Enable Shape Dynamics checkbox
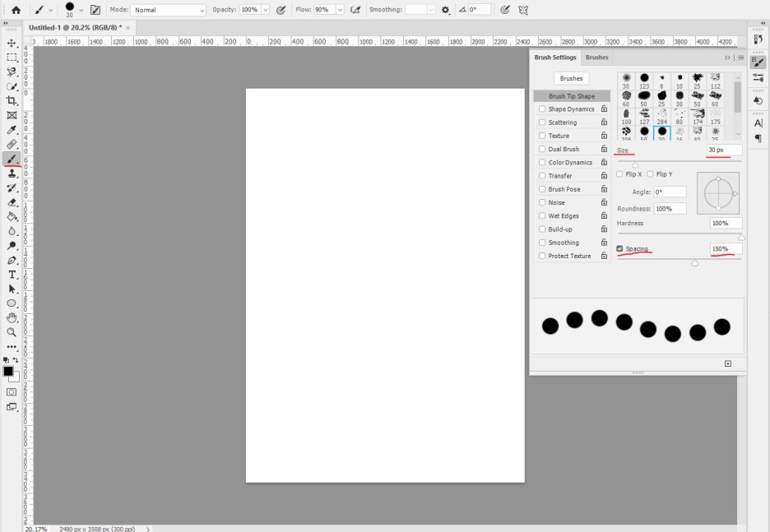Screen dimensions: 770x532 (542, 109)
